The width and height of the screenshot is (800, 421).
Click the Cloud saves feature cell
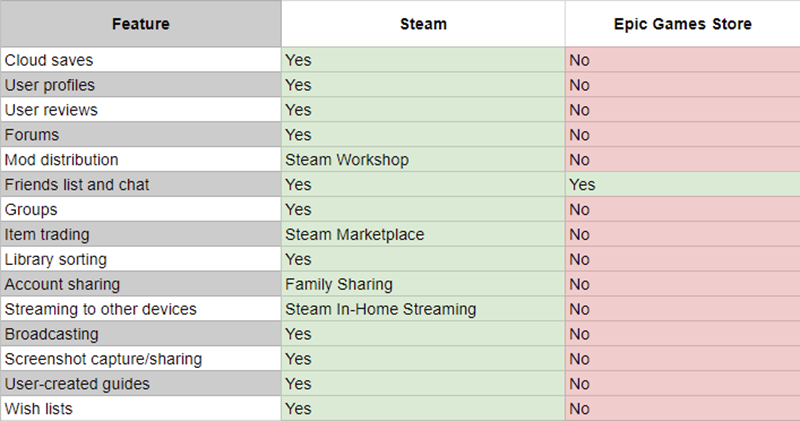[x=141, y=60]
